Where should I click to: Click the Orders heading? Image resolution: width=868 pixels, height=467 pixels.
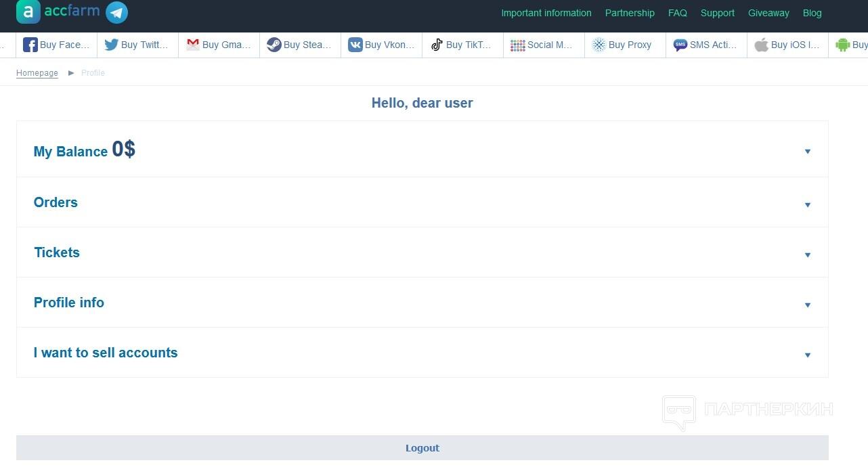56,202
